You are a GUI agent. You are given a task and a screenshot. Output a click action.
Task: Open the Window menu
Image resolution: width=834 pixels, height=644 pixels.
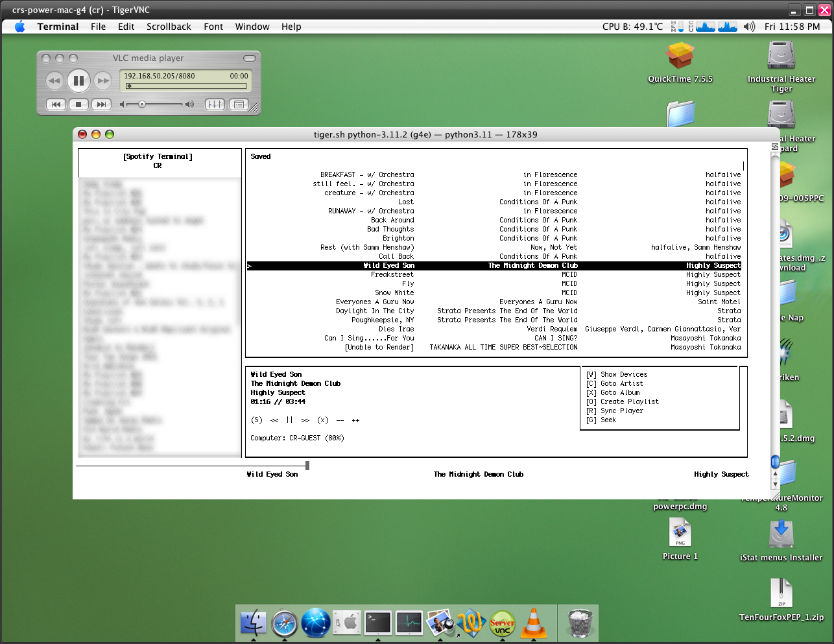[252, 27]
